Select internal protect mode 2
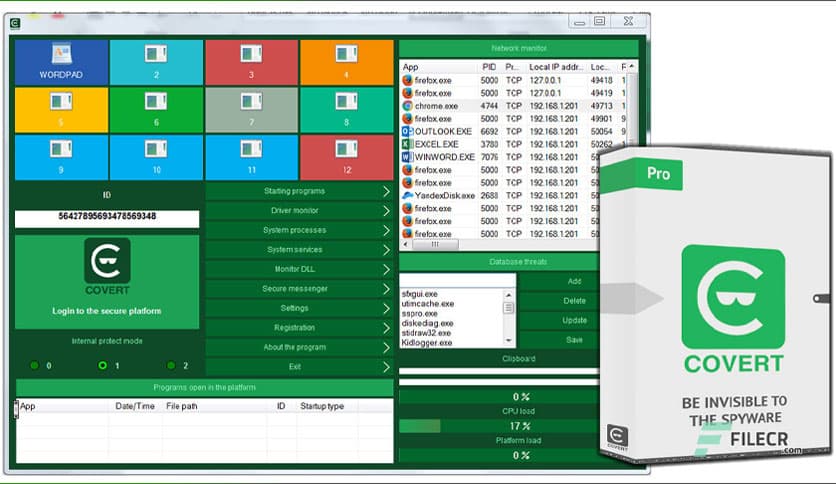Screen dimensions: 836x484 point(170,366)
